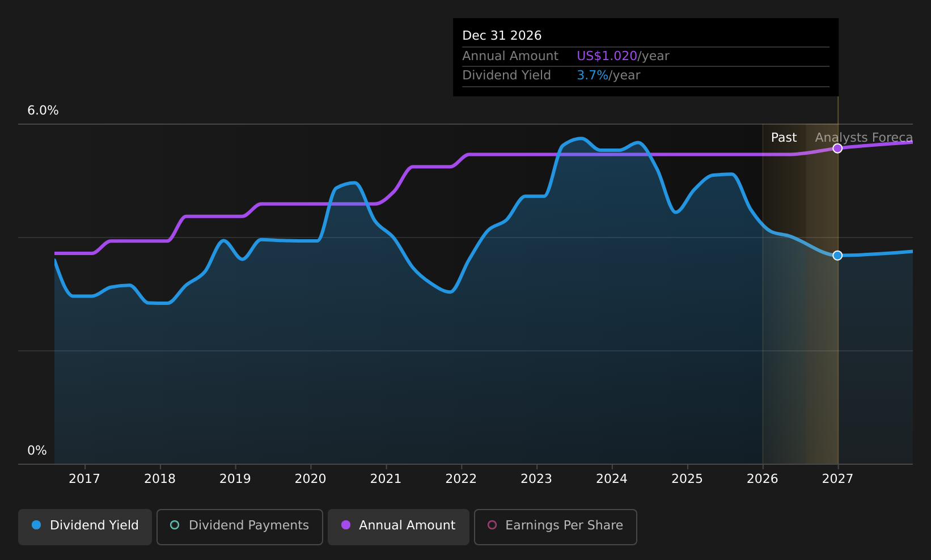Click the purple Annual Amount data point marker

[x=837, y=149]
